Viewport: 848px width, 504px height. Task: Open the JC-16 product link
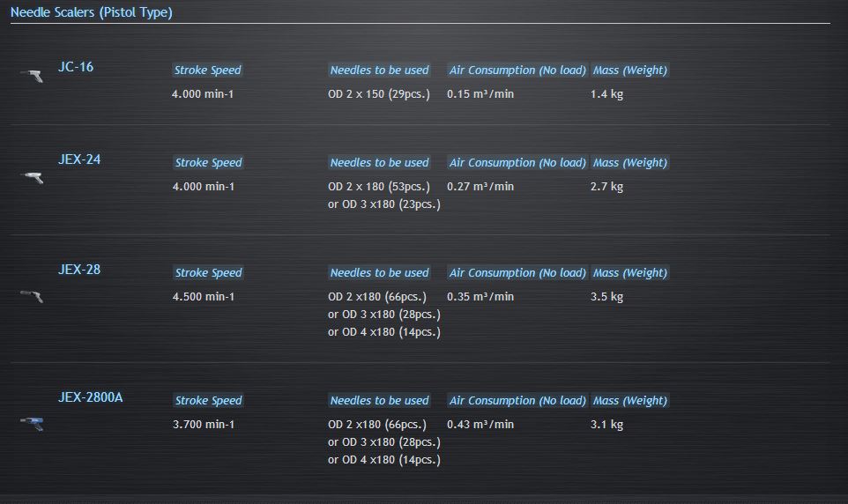click(76, 67)
